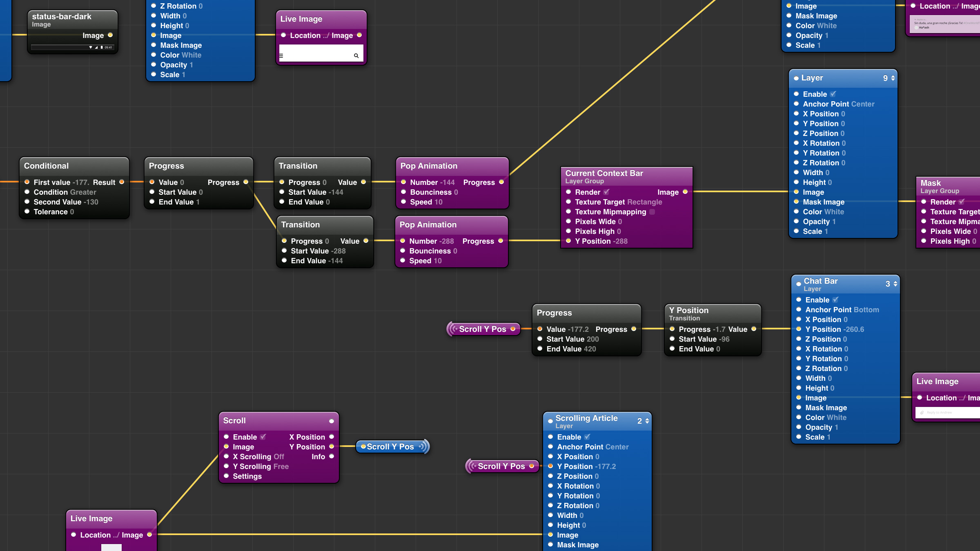Screen dimensions: 980x551
Task: Toggle Texture Mipmapping checkbox in Current Context Bar
Action: (652, 212)
